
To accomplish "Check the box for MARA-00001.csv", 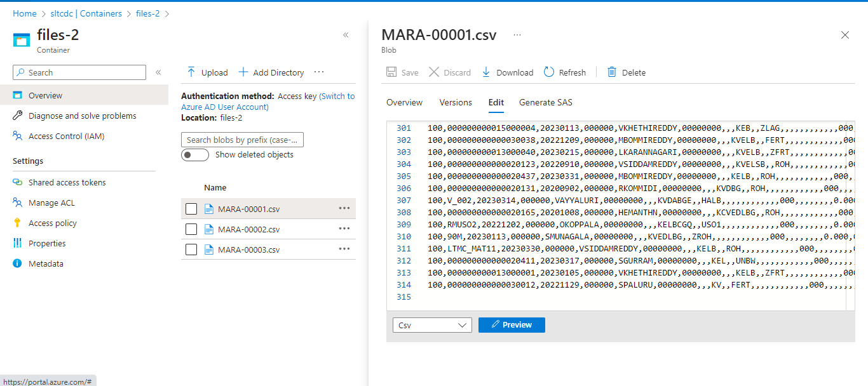I will pyautogui.click(x=191, y=209).
